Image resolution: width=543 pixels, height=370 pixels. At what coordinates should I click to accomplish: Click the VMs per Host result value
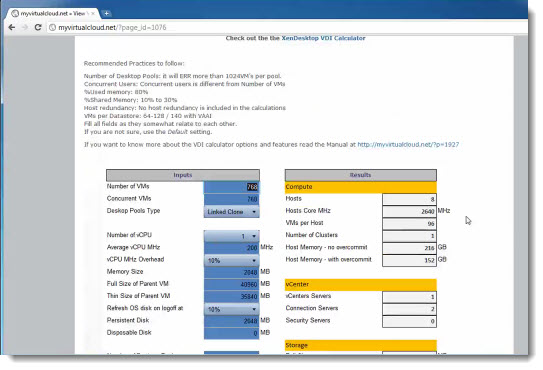coord(409,223)
